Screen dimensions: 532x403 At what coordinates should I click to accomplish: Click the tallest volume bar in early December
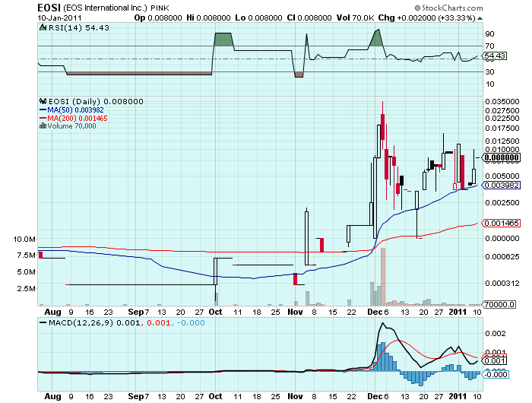(382, 276)
